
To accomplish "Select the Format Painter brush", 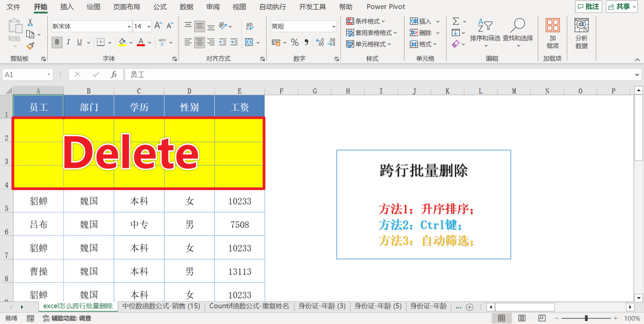I will pos(30,46).
